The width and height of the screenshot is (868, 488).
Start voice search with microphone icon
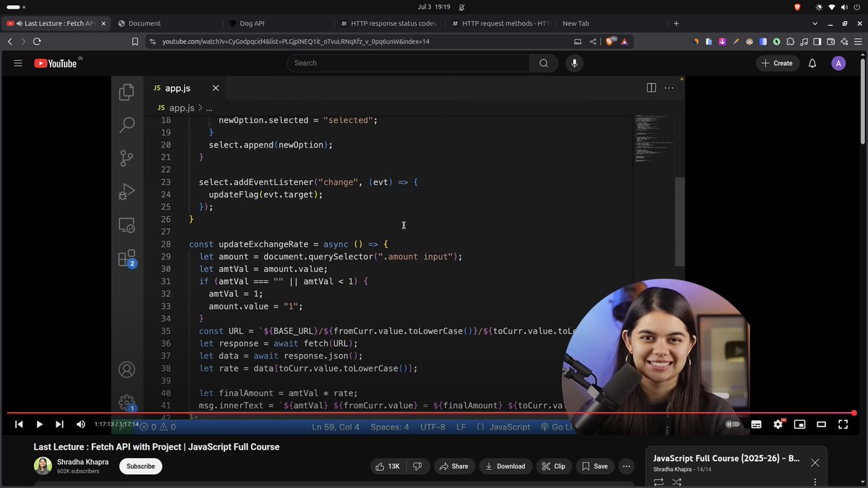[575, 63]
